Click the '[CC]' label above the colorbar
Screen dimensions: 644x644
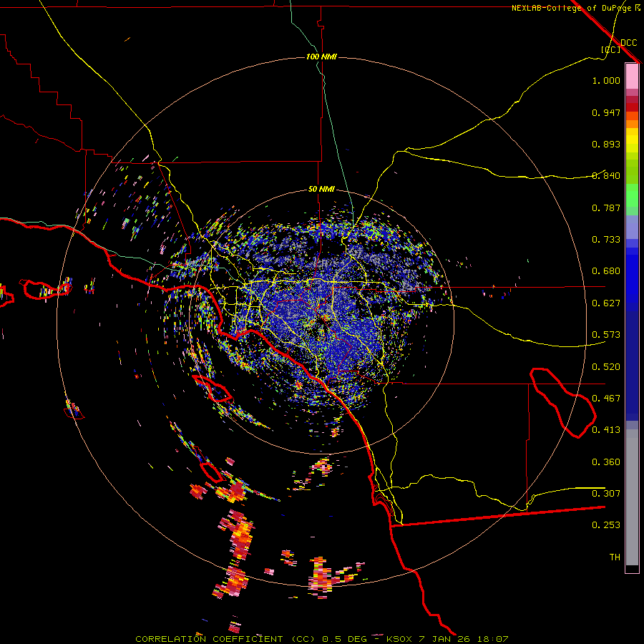[611, 49]
